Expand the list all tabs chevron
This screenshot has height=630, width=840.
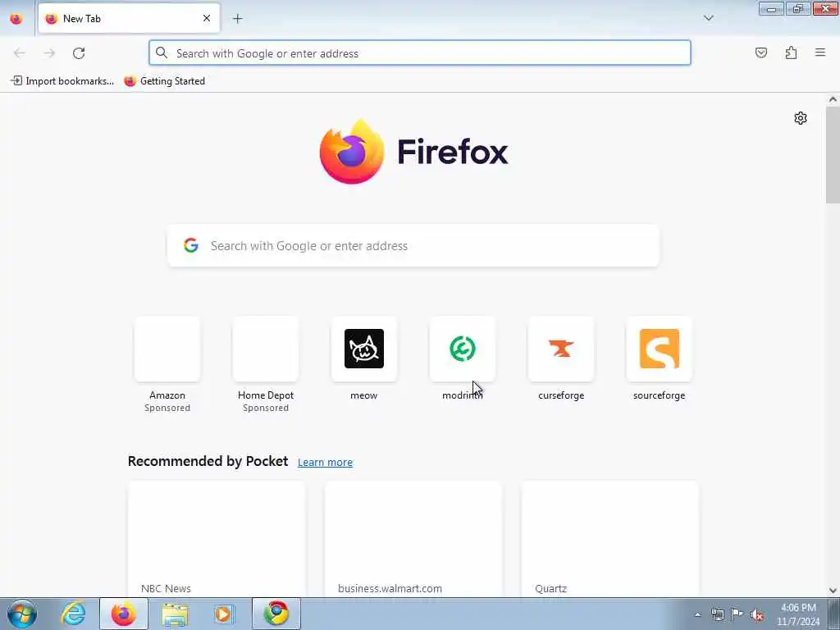(709, 18)
